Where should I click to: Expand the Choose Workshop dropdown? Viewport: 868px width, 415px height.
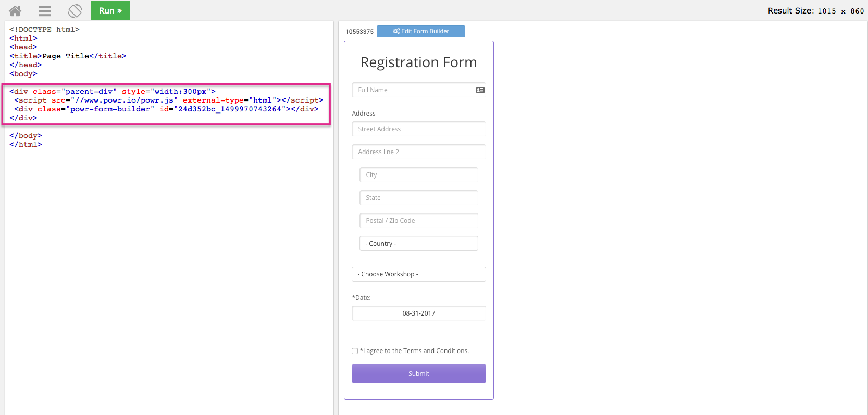point(419,274)
